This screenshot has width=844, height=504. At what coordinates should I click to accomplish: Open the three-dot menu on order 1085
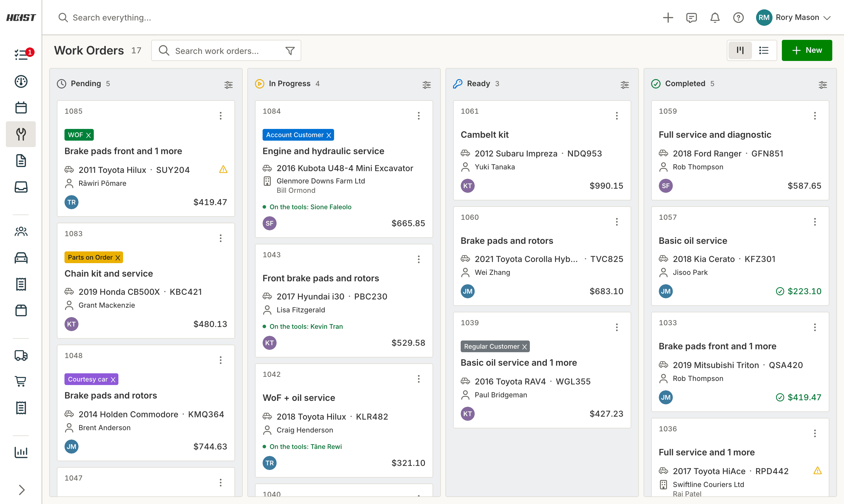tap(220, 116)
